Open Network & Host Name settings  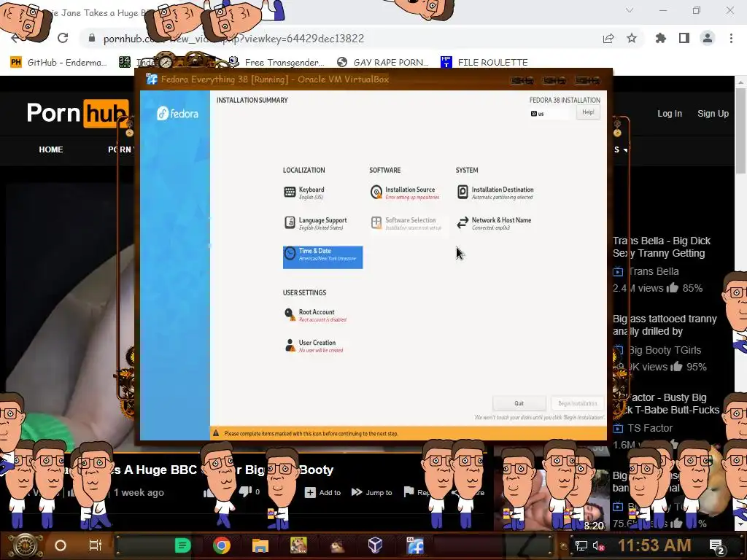tap(494, 223)
